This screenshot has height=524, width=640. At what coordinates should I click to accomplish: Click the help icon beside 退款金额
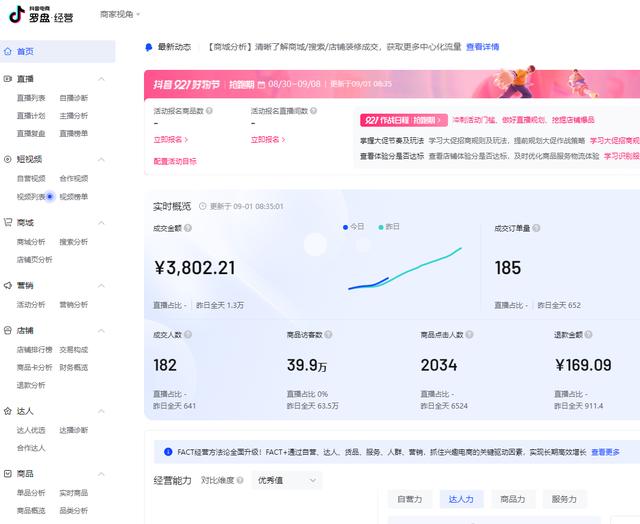click(590, 336)
